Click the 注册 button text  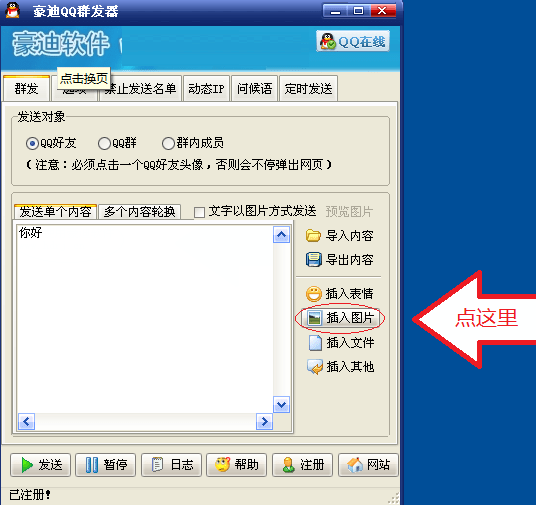coord(312,465)
